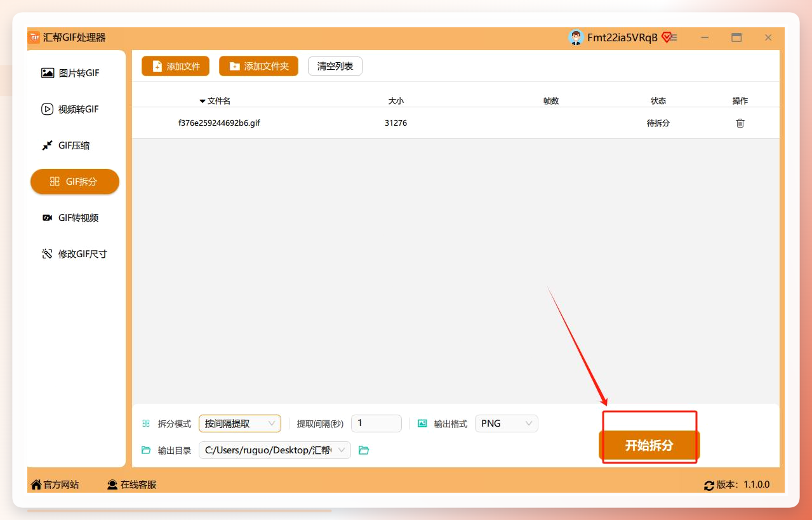Go to 修改GIF尺寸 section
This screenshot has height=520, width=812.
coord(75,254)
